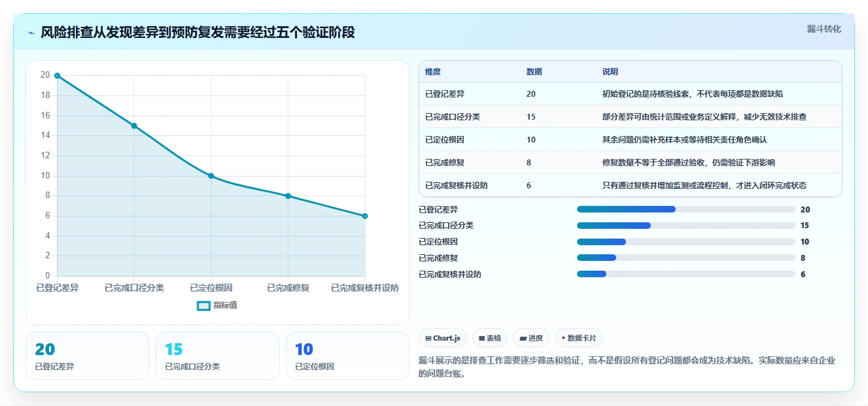Open the stat card showing 20 已登记差异
This screenshot has height=406, width=868.
(87, 356)
